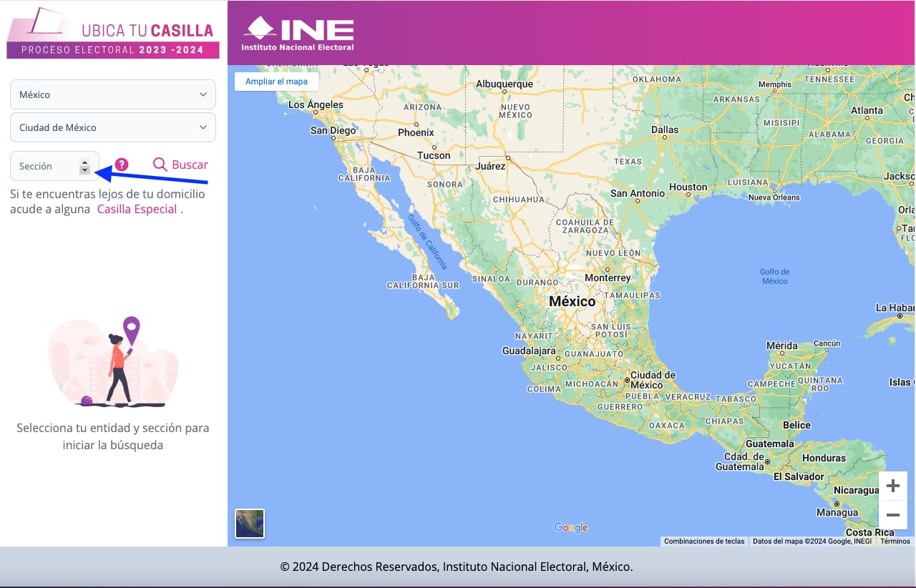Switch to satellite view thumbnail
This screenshot has width=916, height=588.
tap(250, 523)
